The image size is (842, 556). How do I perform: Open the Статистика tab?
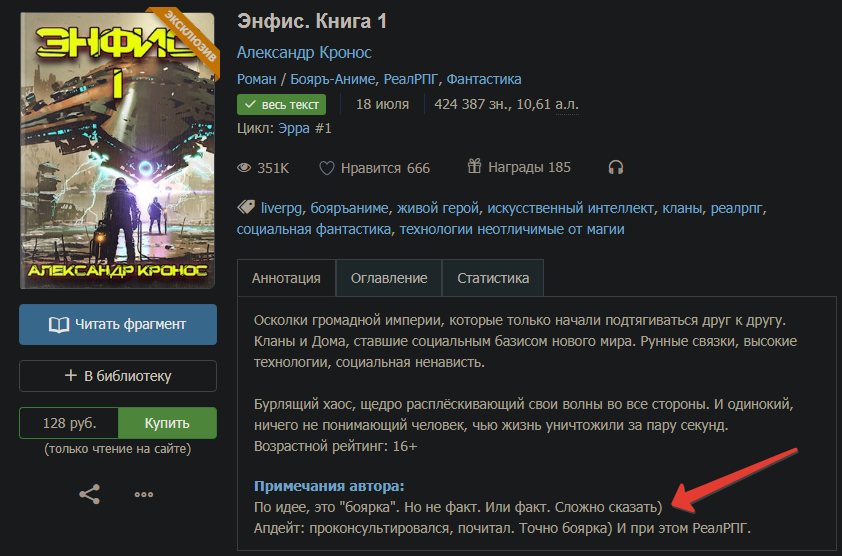[493, 278]
